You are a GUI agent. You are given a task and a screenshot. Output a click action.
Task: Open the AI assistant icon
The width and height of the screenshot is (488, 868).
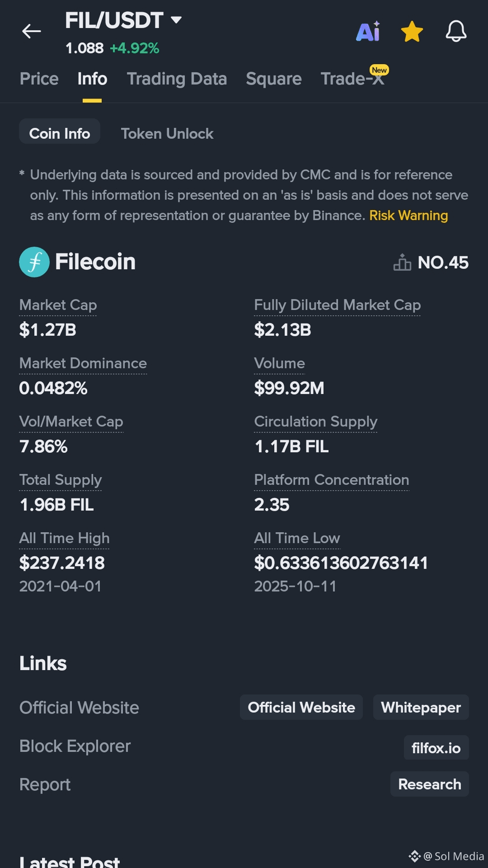368,31
